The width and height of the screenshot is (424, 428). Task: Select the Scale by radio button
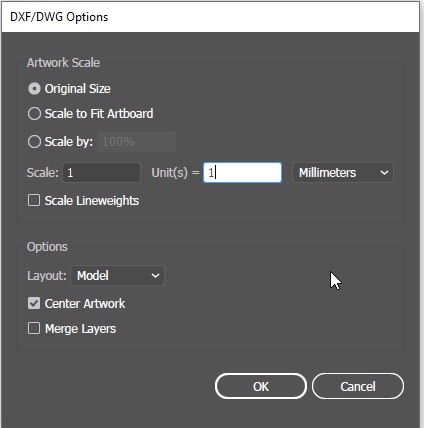[34, 142]
